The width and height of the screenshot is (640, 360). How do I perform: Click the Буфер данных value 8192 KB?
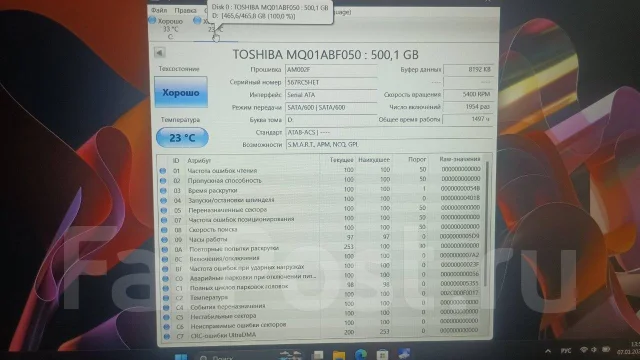(x=468, y=69)
